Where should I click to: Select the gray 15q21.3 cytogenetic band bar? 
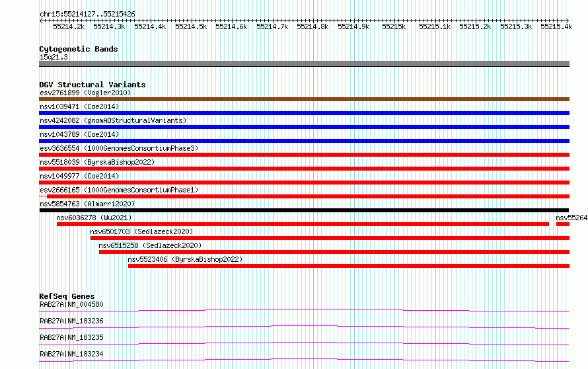coord(304,64)
